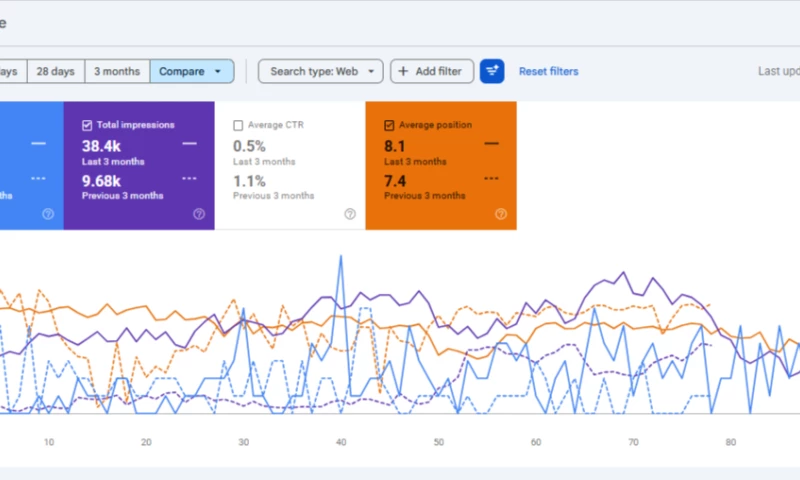Click the x-axis label 80
Viewport: 800px width, 480px height.
click(x=731, y=442)
